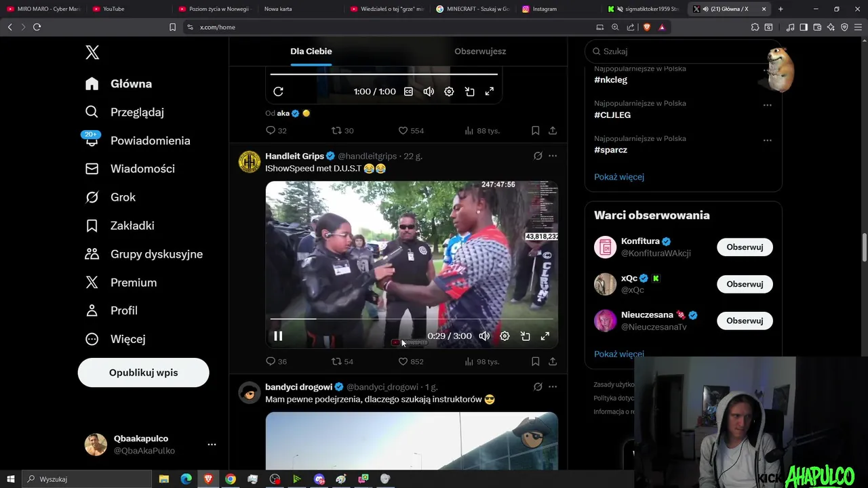The height and width of the screenshot is (488, 868).
Task: Mute the top video volume
Action: pyautogui.click(x=429, y=91)
